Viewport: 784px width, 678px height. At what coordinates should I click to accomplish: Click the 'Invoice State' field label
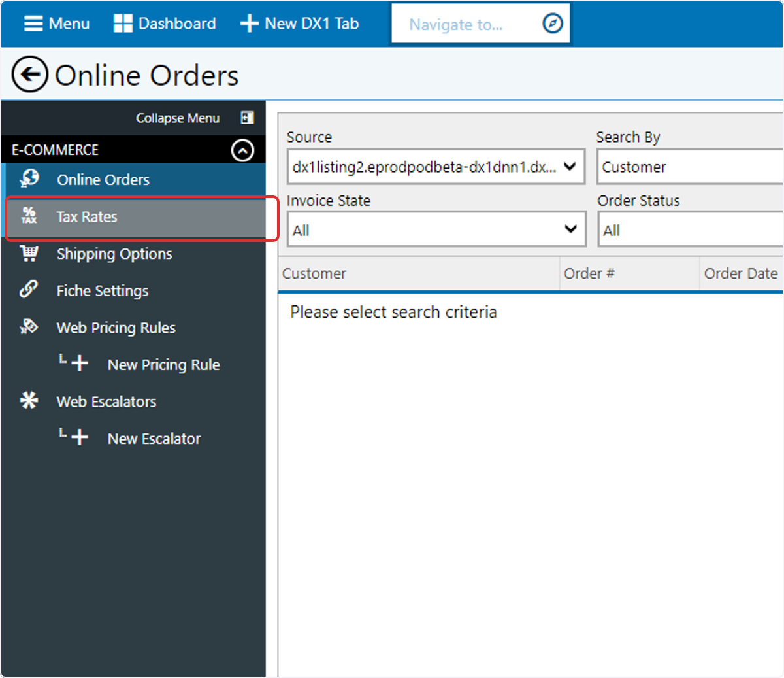point(329,201)
